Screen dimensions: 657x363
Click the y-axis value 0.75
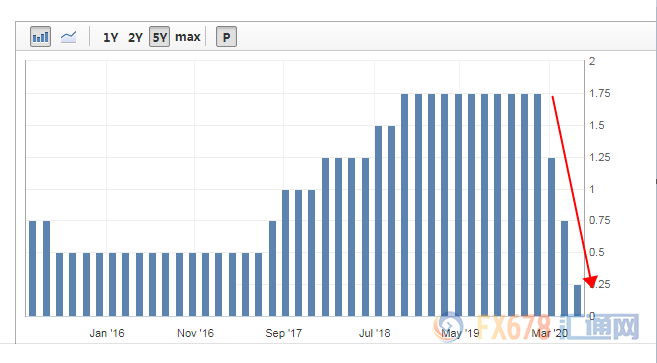coord(600,220)
